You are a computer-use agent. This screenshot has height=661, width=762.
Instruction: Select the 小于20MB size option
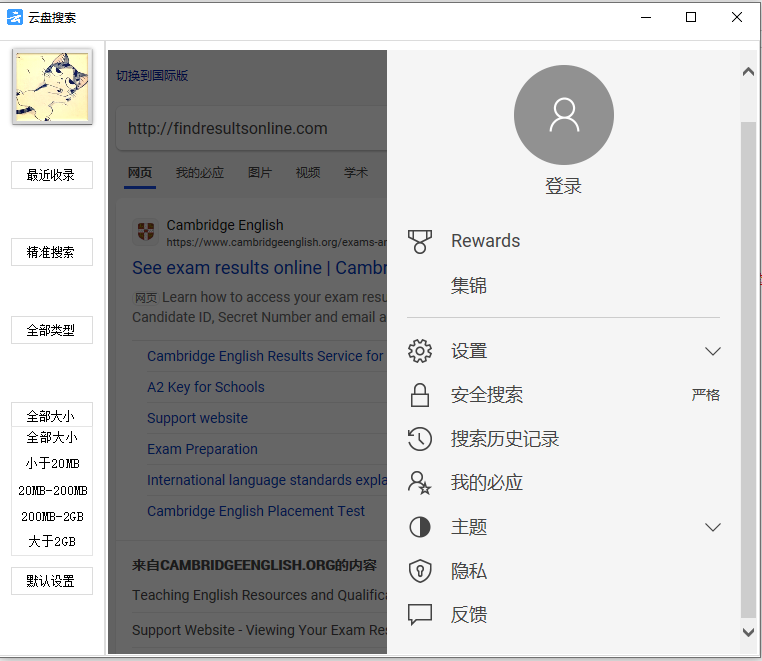tap(52, 463)
